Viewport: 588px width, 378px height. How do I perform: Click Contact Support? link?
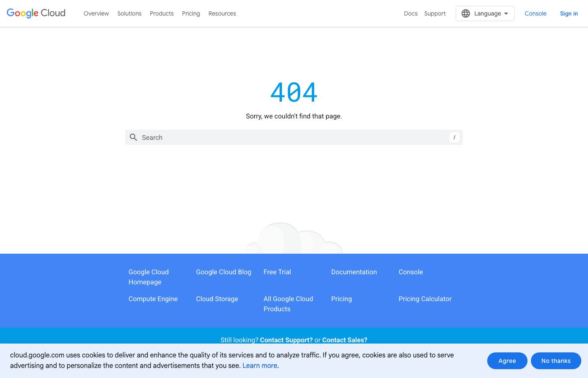286,340
